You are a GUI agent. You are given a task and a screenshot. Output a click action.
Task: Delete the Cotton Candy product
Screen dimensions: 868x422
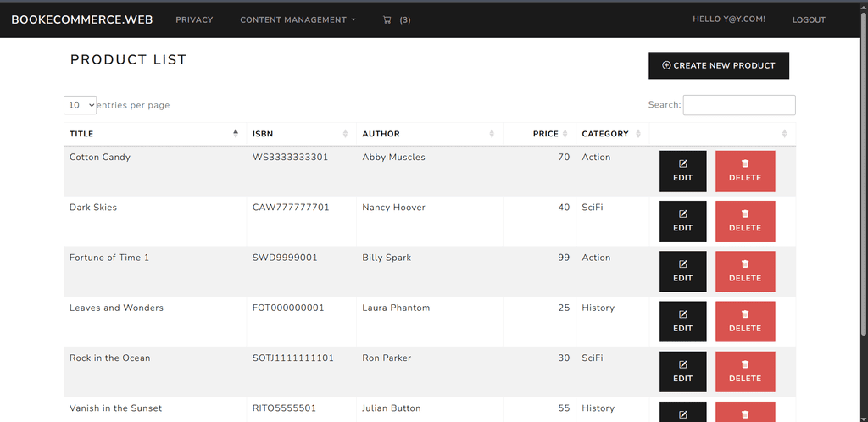coord(745,171)
